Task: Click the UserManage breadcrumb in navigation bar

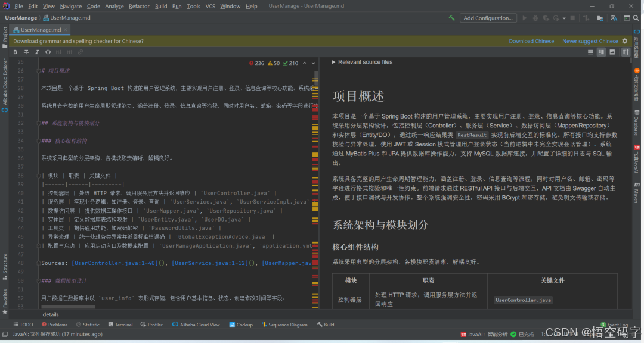Action: click(x=21, y=18)
